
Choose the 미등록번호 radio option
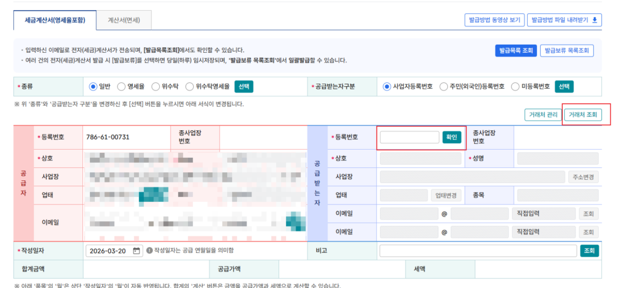[x=515, y=87]
